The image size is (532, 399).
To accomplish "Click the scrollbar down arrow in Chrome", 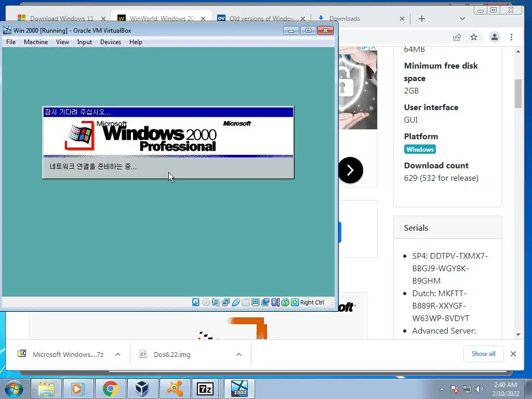I will [518, 335].
